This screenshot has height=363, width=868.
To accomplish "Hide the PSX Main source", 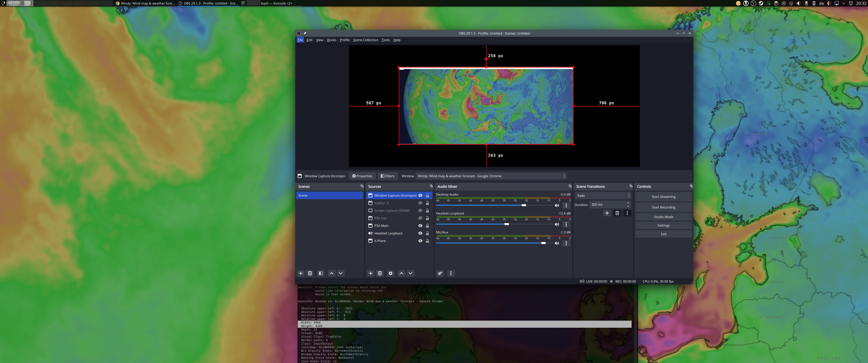I will tap(420, 226).
